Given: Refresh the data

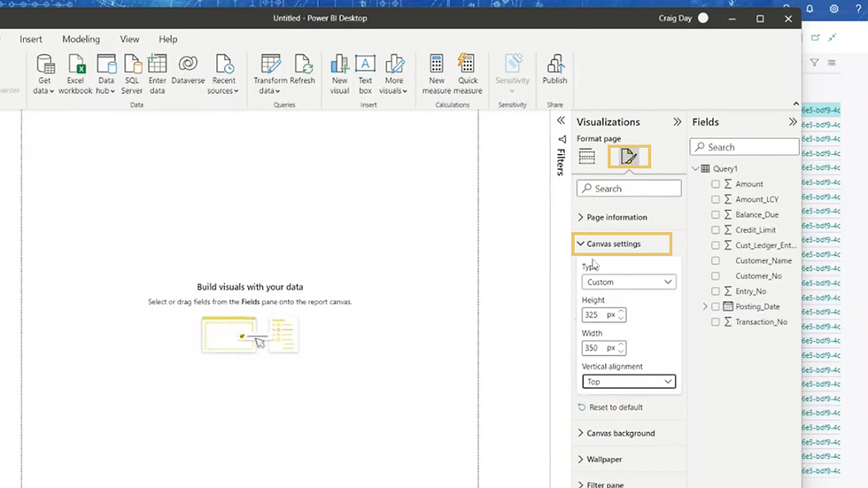Looking at the screenshot, I should (302, 70).
